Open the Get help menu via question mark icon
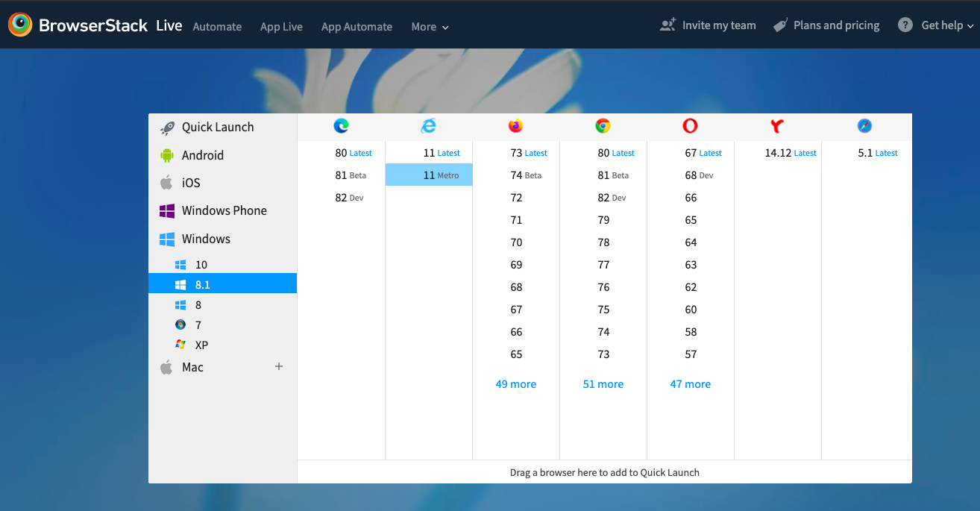Image resolution: width=980 pixels, height=511 pixels. [905, 25]
